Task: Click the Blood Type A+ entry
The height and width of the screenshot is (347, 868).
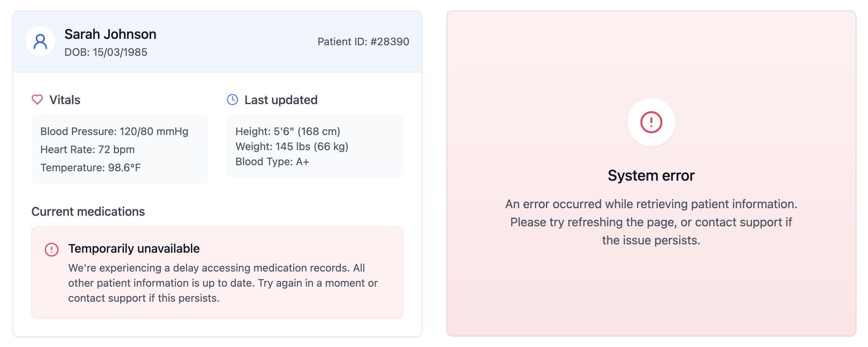Action: (272, 161)
